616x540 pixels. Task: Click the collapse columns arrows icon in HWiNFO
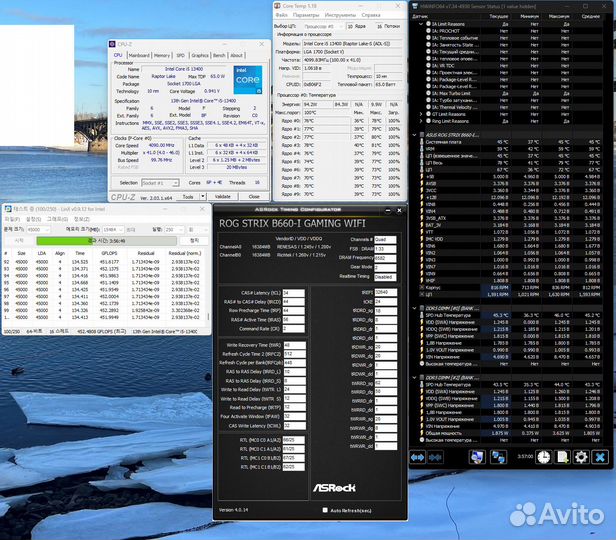click(x=435, y=457)
